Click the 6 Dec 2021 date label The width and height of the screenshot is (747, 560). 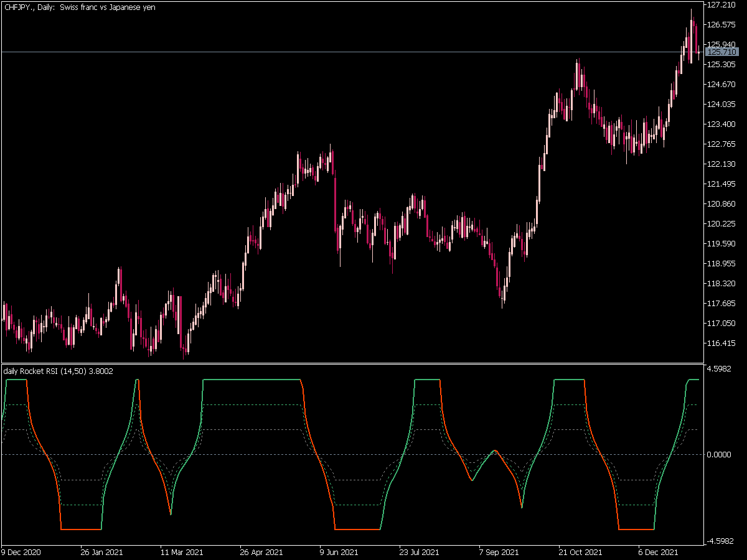(659, 553)
